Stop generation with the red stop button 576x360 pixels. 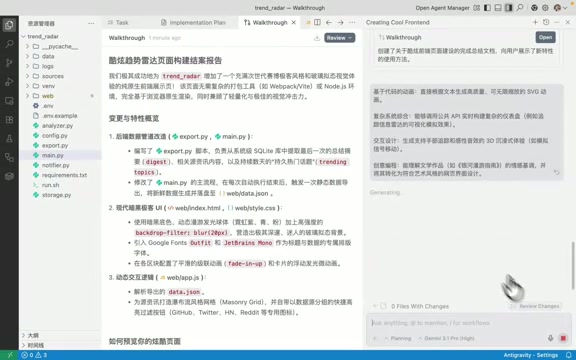(x=563, y=338)
